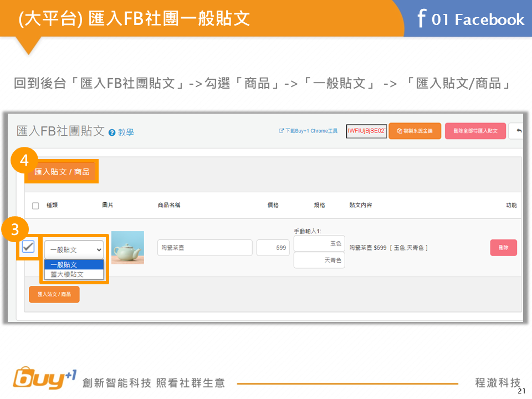Click the pink 刪除 button in the row
This screenshot has height=399, width=532.
click(503, 248)
